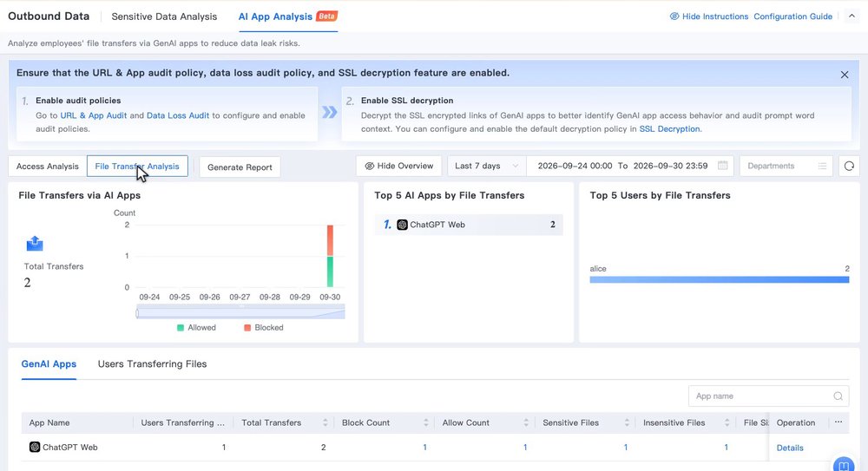The width and height of the screenshot is (868, 471).
Task: Open the GenAI Apps tab
Action: pyautogui.click(x=49, y=363)
